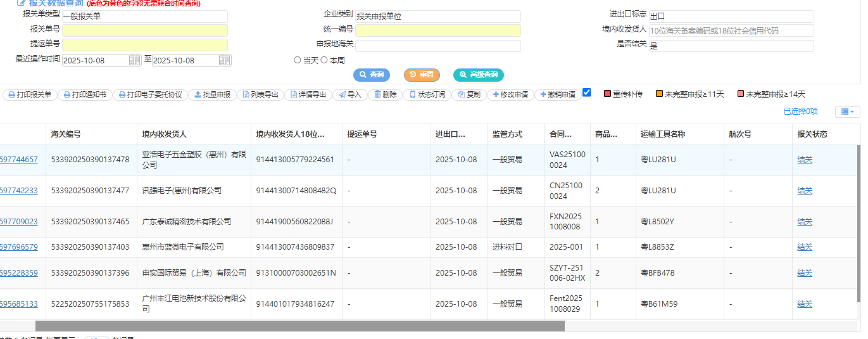Export the list with 列表导出

[260, 95]
